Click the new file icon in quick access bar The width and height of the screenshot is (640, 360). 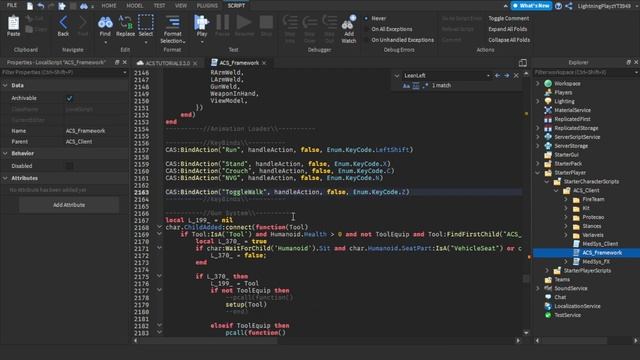point(30,6)
